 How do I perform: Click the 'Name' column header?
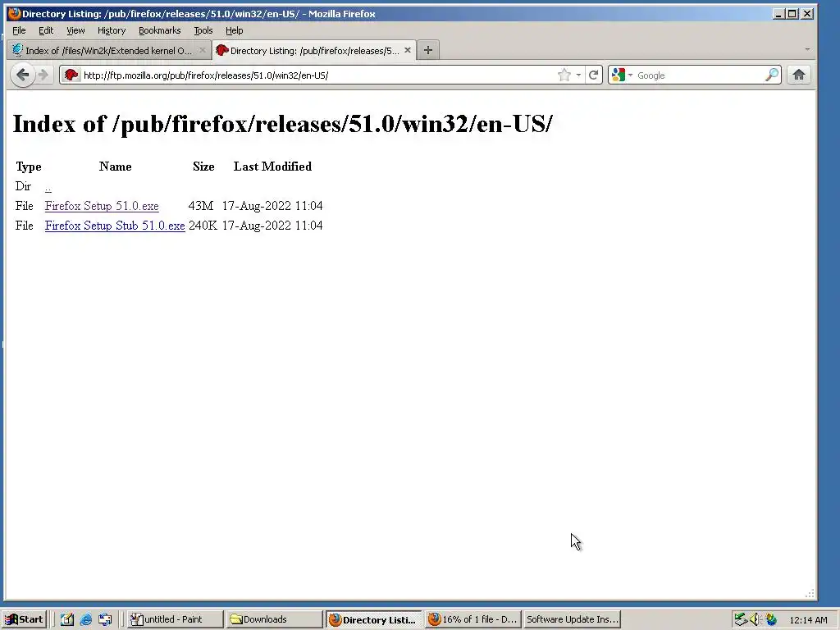tap(115, 167)
